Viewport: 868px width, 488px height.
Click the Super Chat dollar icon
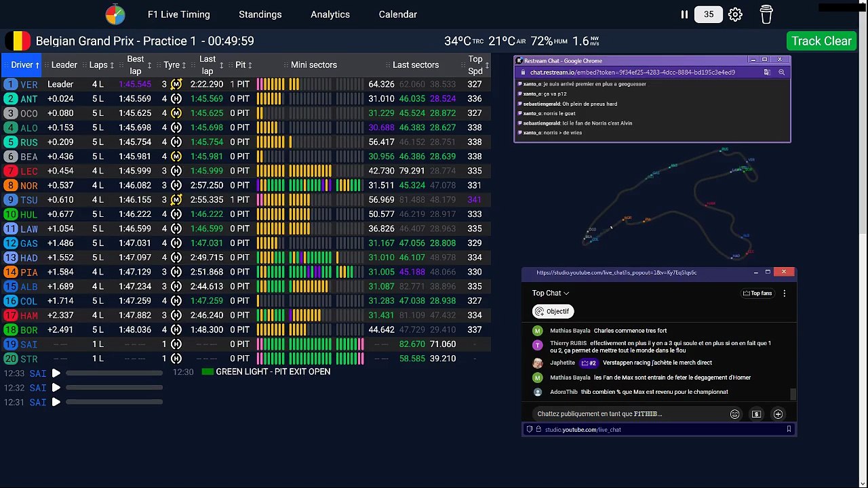tap(756, 414)
